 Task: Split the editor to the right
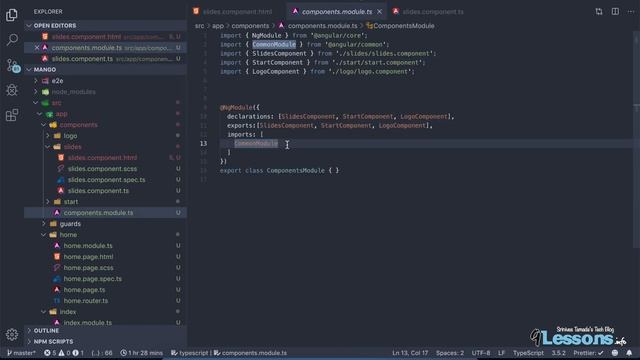pyautogui.click(x=615, y=11)
